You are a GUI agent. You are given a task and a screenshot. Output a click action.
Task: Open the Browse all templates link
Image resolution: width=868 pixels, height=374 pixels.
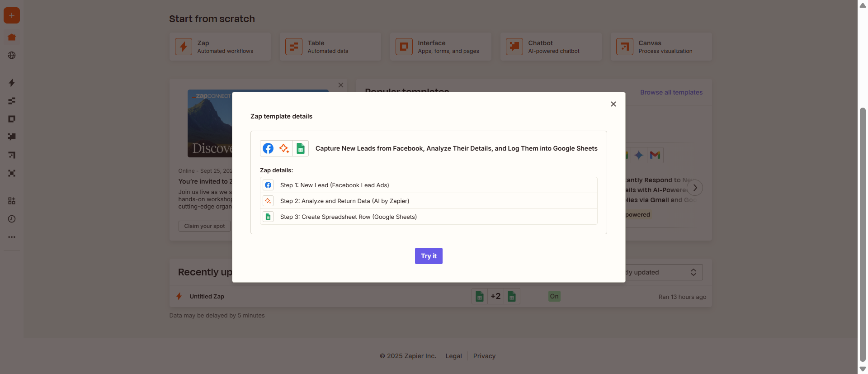coord(671,92)
